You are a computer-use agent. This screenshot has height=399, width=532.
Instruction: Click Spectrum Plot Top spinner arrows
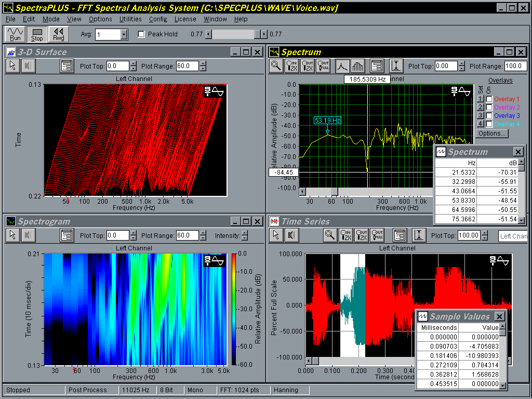(x=461, y=66)
